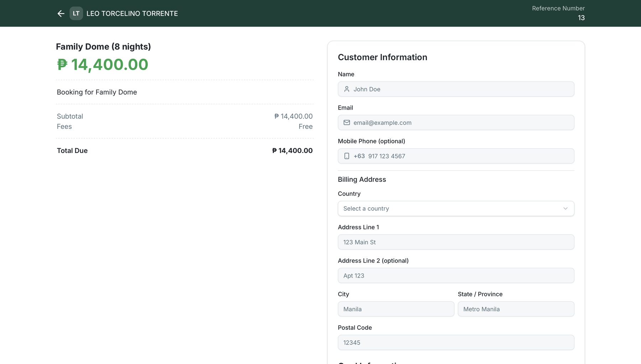Click the LEO TORCELINO TORRENTE merchant name
Screen dimensions: 641x364
pyautogui.click(x=132, y=14)
